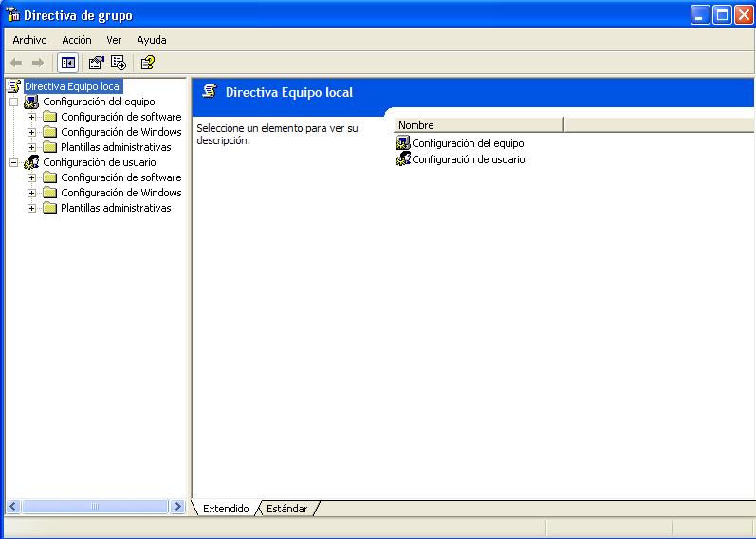Screen dimensions: 756x539
Task: Click the Configuración de usuario icon in tree
Action: pyautogui.click(x=31, y=162)
